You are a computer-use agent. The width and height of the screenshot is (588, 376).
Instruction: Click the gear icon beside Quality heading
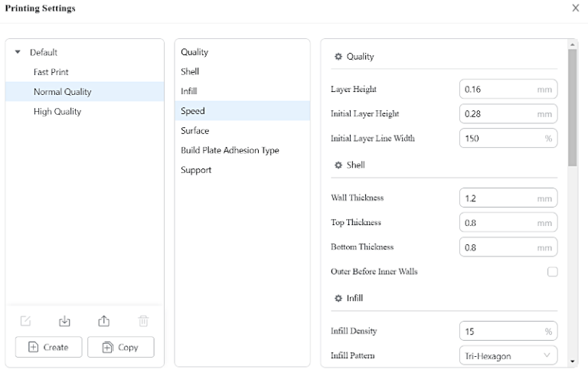pyautogui.click(x=338, y=57)
